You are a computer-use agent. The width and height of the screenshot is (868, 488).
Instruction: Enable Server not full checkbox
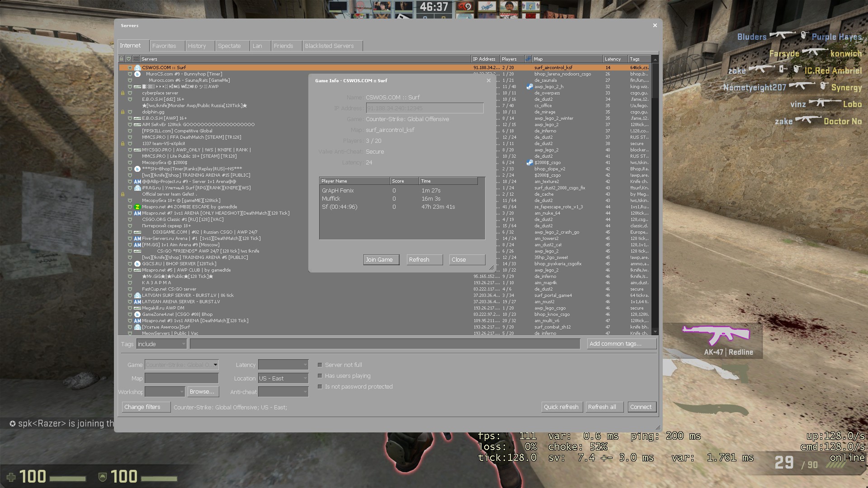(x=320, y=365)
